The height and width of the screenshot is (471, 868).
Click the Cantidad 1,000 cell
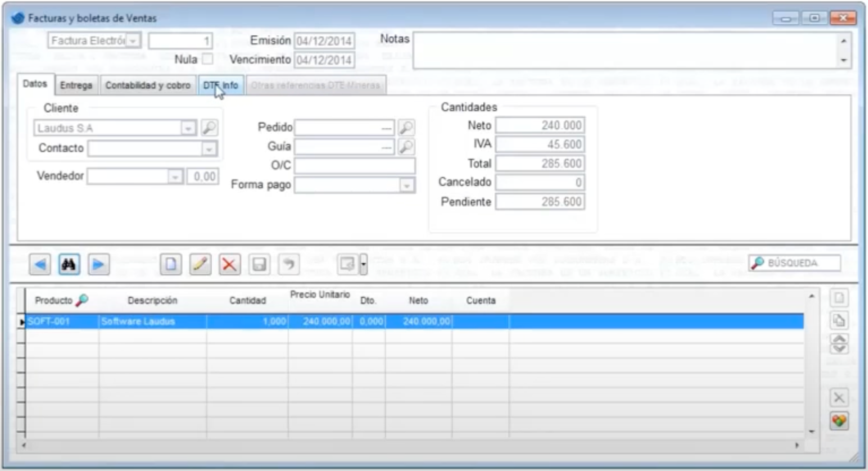click(247, 322)
